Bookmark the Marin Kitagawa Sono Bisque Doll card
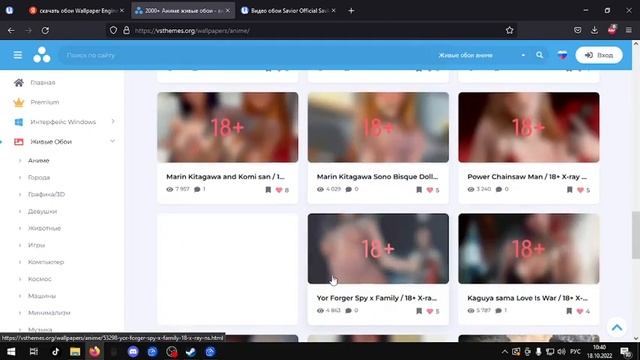The image size is (640, 360). 419,189
